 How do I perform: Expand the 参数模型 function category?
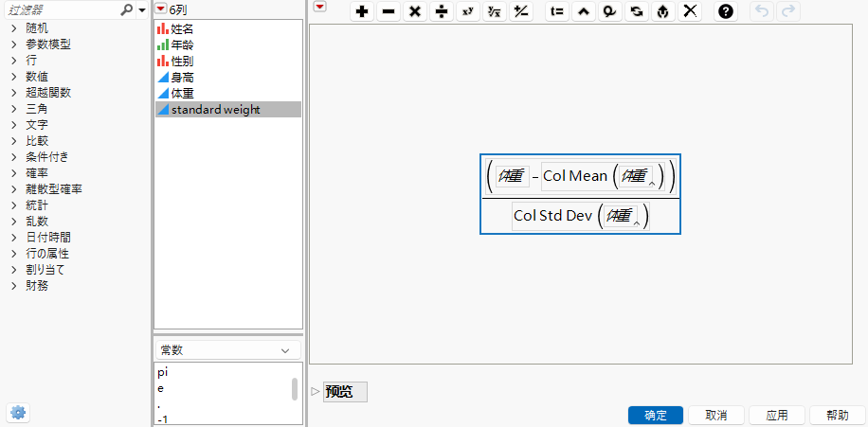[14, 44]
